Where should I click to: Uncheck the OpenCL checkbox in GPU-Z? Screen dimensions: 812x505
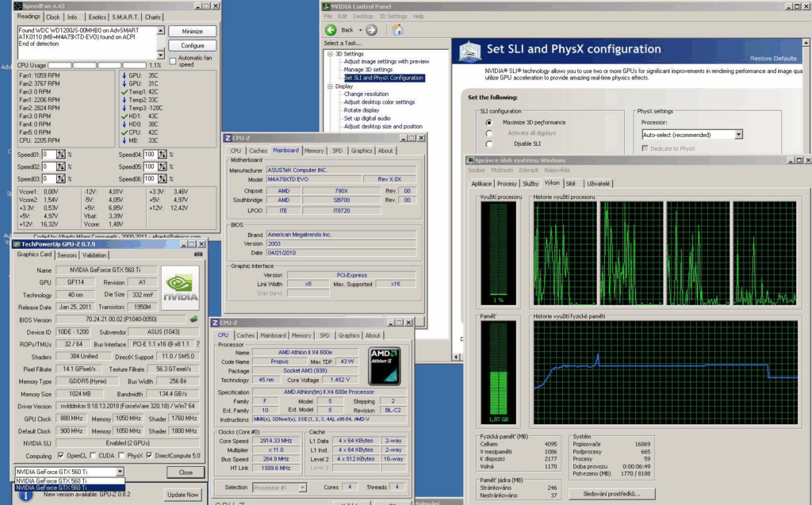[x=60, y=456]
